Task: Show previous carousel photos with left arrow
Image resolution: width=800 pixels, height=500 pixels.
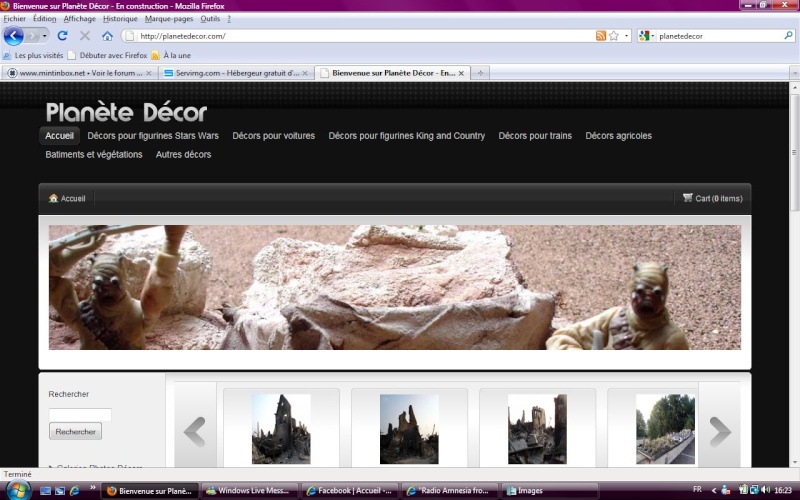Action: (195, 432)
